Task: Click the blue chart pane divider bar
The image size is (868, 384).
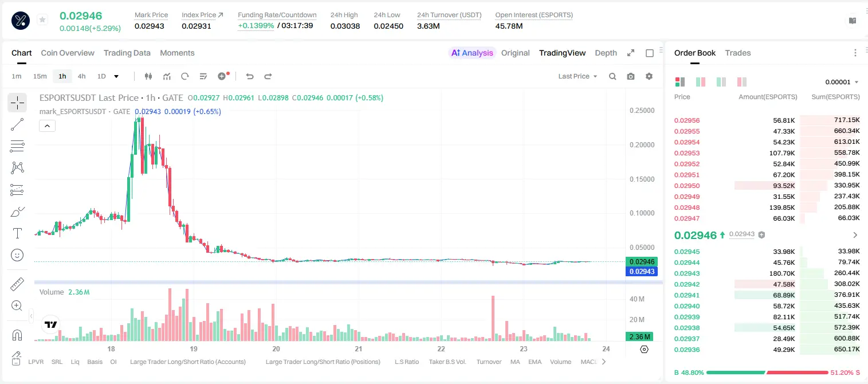Action: click(348, 281)
